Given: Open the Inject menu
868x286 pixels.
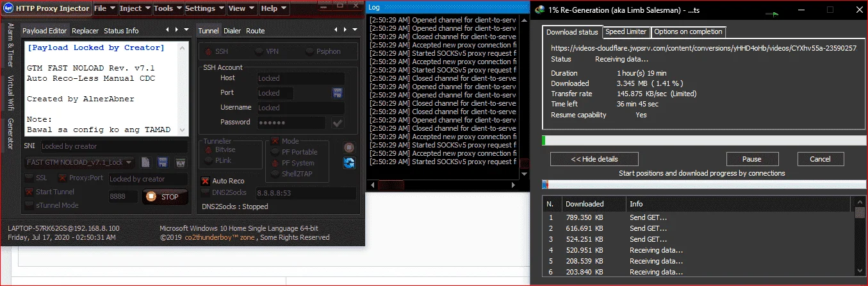Looking at the screenshot, I should pyautogui.click(x=135, y=8).
